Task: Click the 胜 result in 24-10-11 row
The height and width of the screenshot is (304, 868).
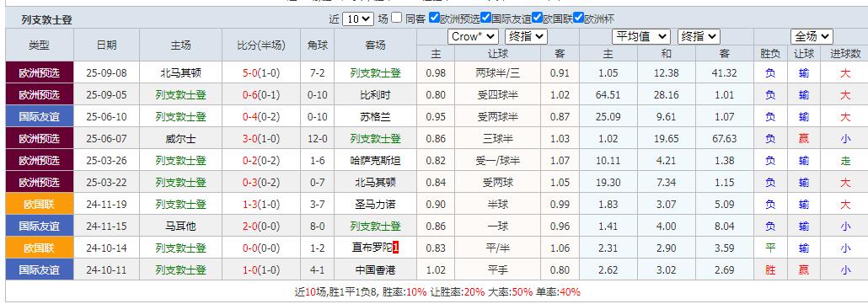Action: pyautogui.click(x=770, y=270)
